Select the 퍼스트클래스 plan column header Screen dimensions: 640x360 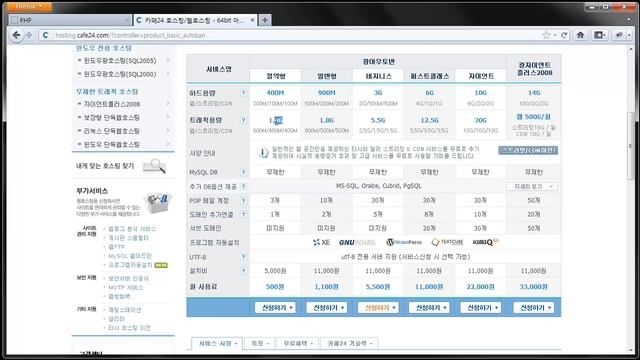point(429,76)
